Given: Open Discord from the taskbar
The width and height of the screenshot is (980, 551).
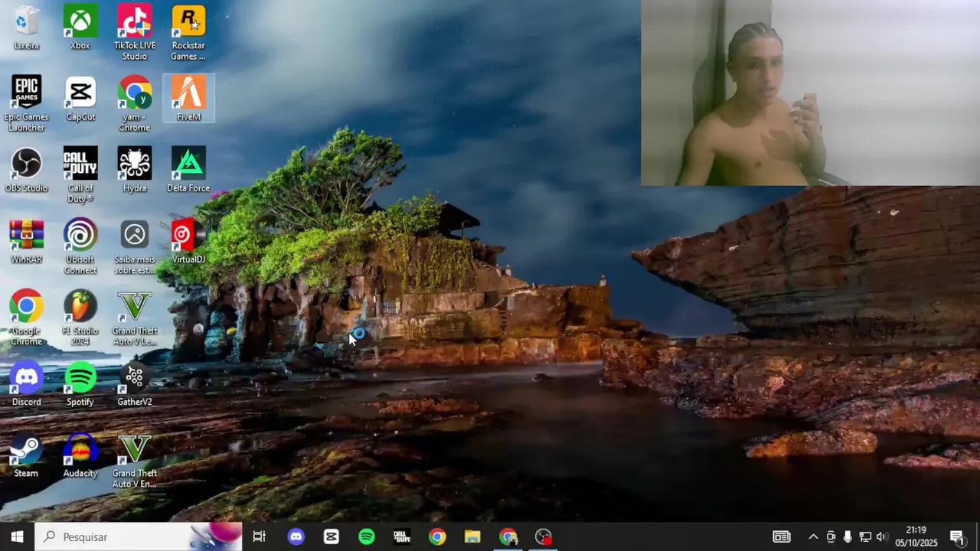Looking at the screenshot, I should [296, 536].
